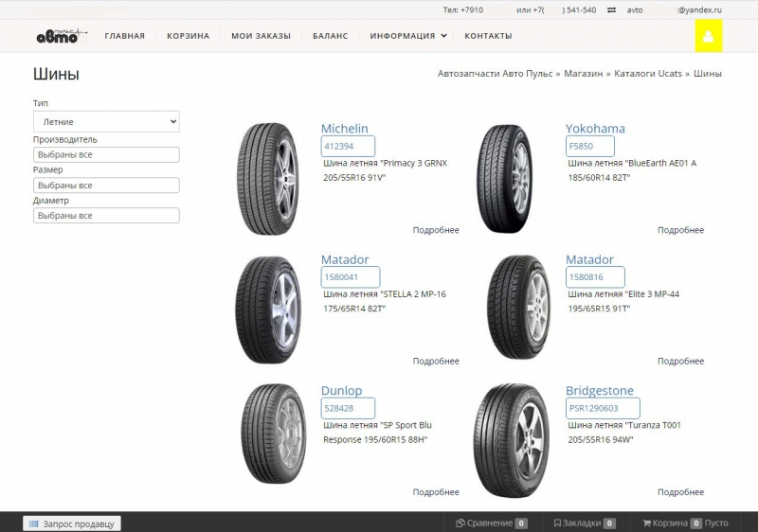This screenshot has width=758, height=532.
Task: Open the Yokohama brand link
Action: click(x=595, y=129)
